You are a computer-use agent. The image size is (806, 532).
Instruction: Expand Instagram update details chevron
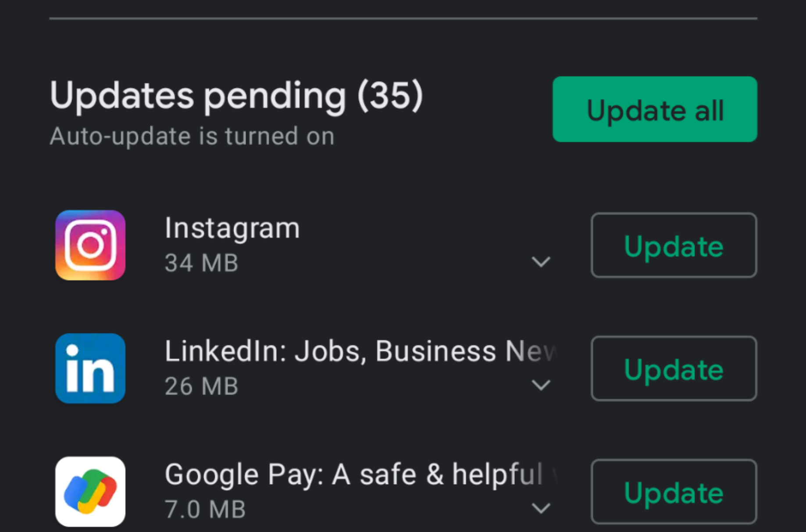(x=541, y=262)
